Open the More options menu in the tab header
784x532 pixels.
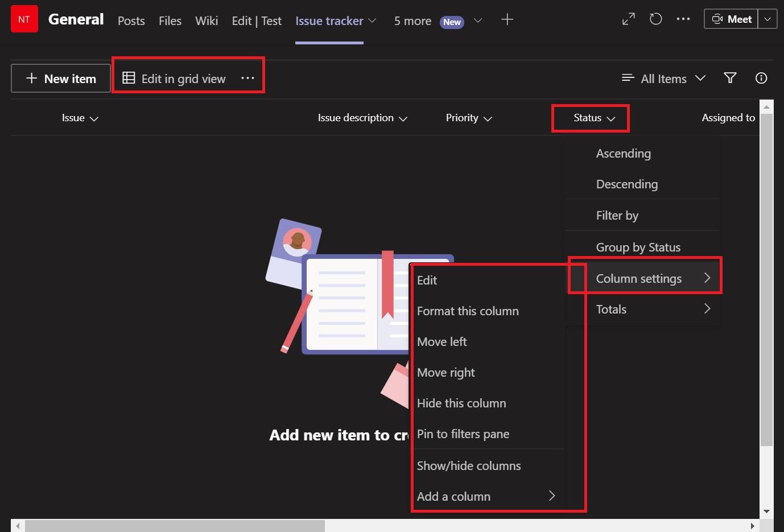pos(683,19)
